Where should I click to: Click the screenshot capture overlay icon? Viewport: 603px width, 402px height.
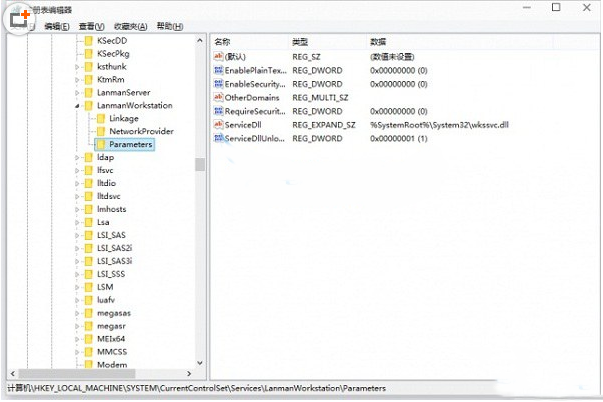[x=18, y=18]
